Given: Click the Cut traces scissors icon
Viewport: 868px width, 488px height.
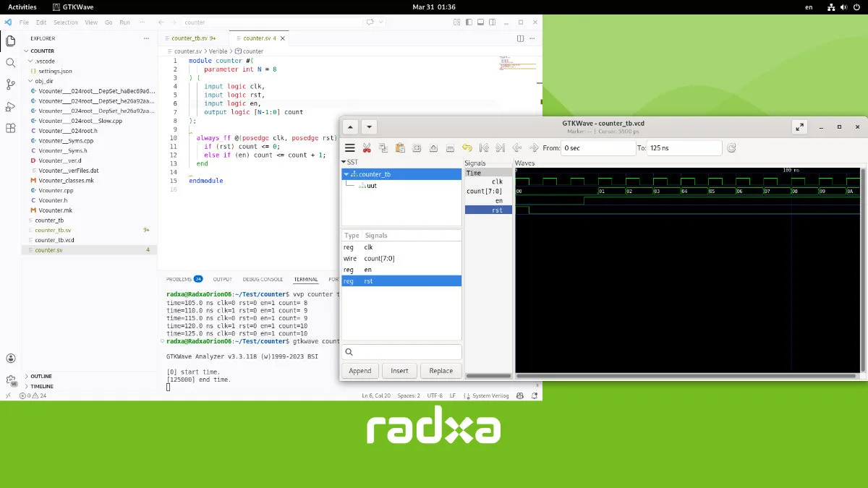Looking at the screenshot, I should point(367,148).
